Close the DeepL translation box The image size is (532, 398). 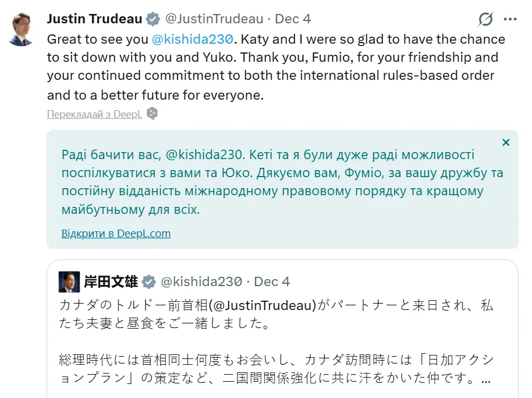tap(506, 143)
